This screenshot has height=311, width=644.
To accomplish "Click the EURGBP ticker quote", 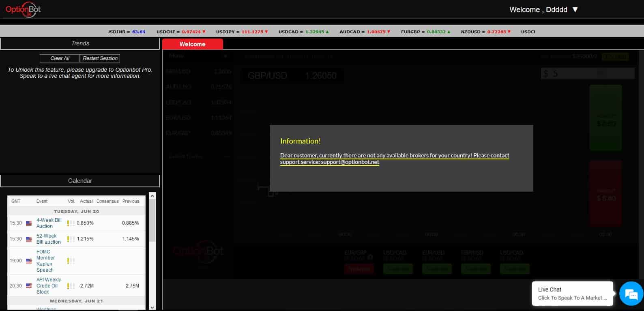I will point(426,32).
